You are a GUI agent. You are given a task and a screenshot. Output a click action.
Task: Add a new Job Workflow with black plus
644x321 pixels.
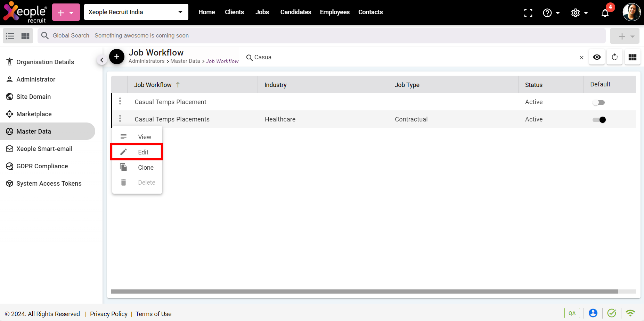click(117, 57)
